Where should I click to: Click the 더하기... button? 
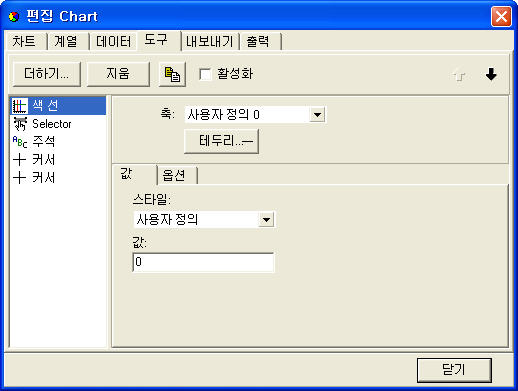click(x=47, y=74)
